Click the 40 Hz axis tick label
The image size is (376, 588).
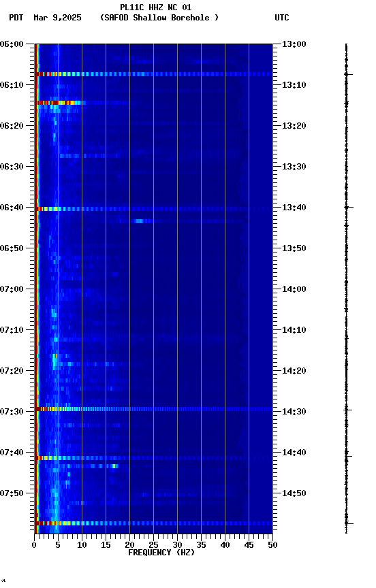225,545
